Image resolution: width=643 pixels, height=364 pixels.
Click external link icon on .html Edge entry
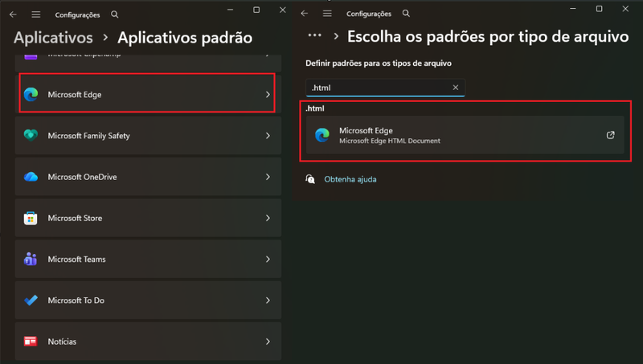click(611, 135)
